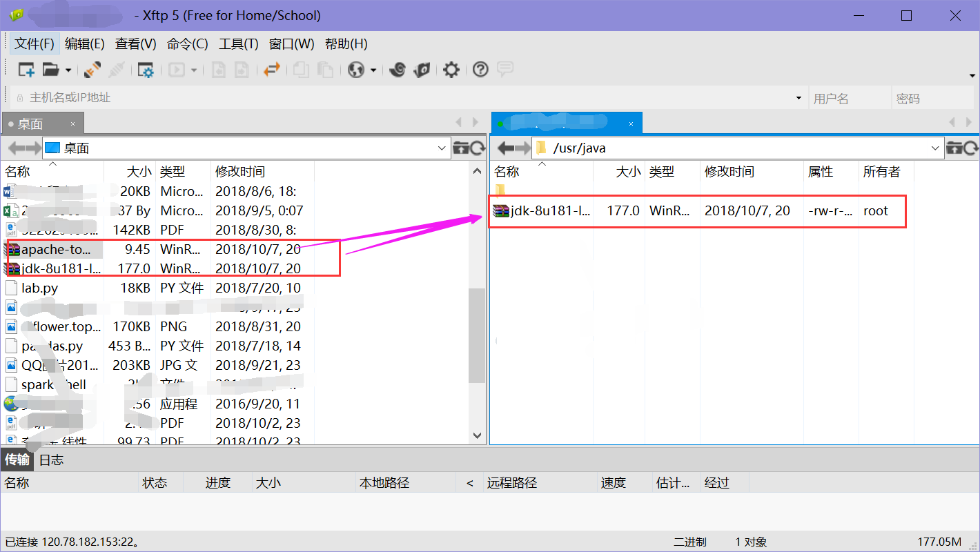Open the 命令(C) menu
The height and width of the screenshot is (552, 980).
click(x=188, y=44)
